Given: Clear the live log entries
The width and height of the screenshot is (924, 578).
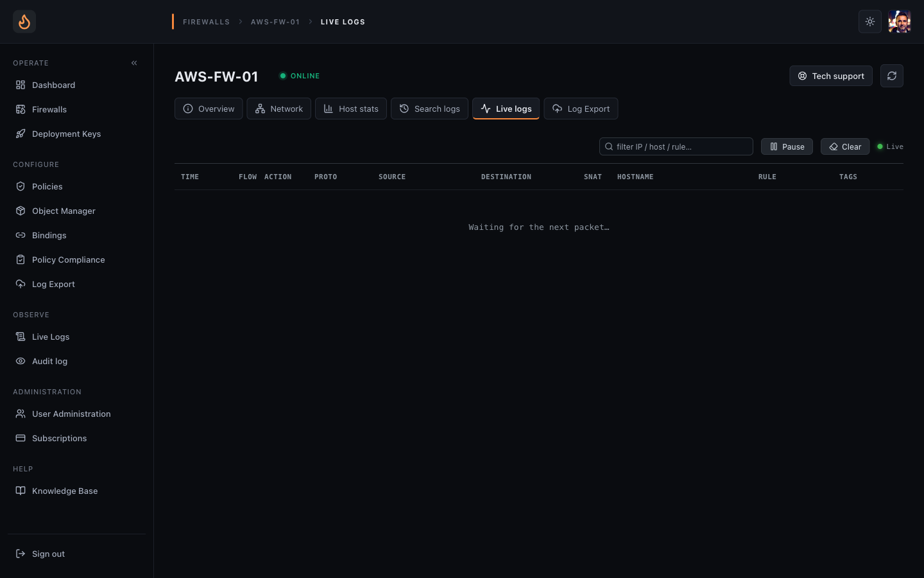Looking at the screenshot, I should [x=845, y=146].
